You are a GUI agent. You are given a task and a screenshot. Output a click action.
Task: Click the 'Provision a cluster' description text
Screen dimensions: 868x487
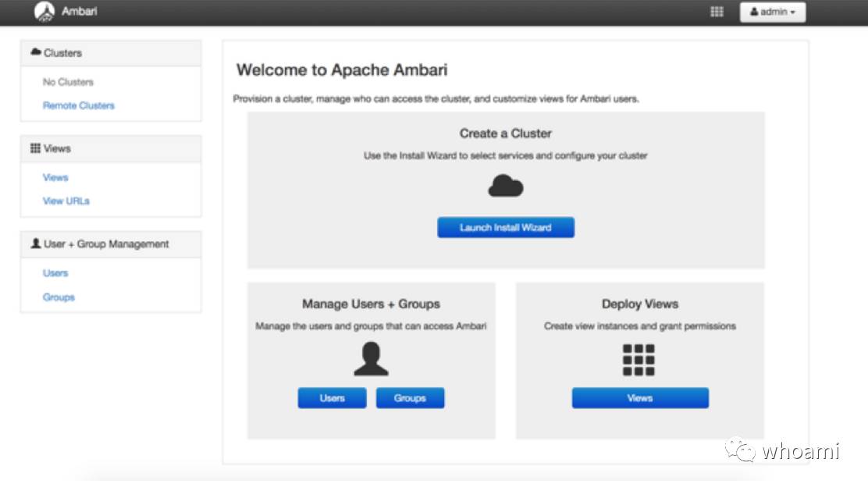pyautogui.click(x=436, y=98)
